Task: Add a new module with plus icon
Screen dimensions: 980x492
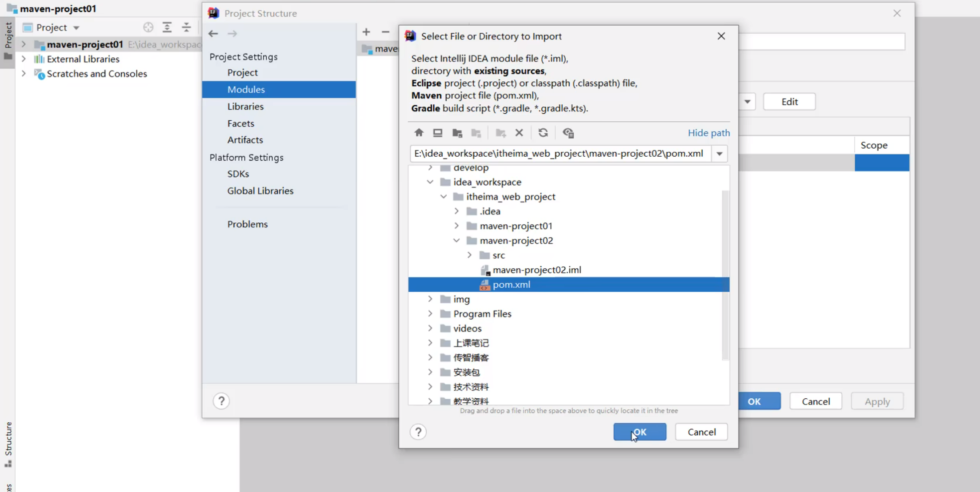Action: (366, 32)
